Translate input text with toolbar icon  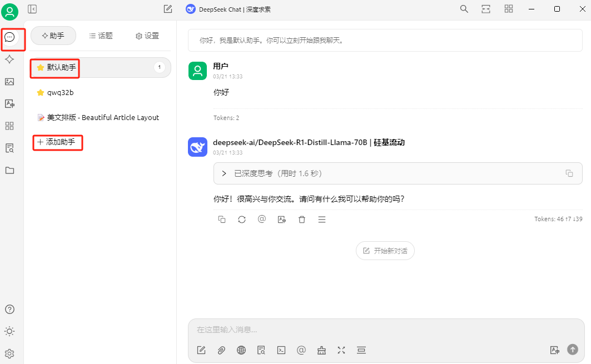coord(554,350)
